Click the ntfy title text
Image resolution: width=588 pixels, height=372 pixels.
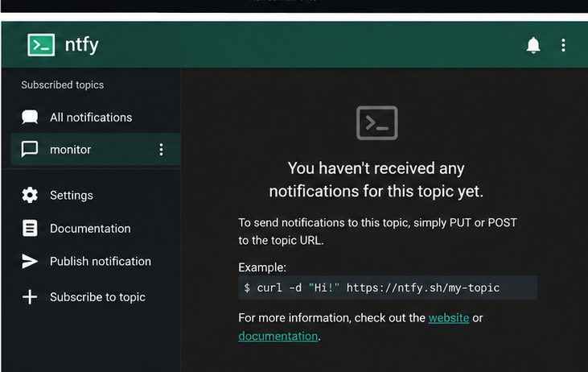[x=82, y=45]
